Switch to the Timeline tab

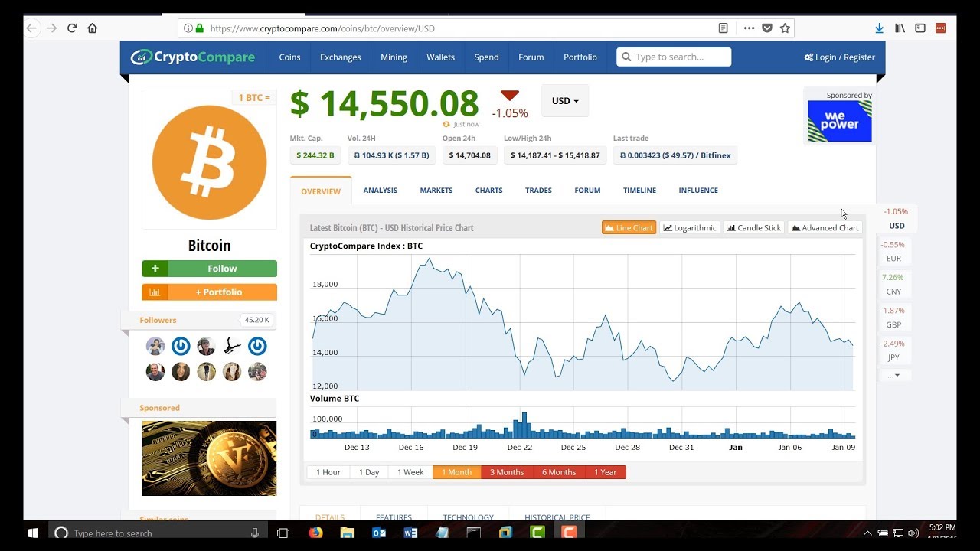point(639,190)
